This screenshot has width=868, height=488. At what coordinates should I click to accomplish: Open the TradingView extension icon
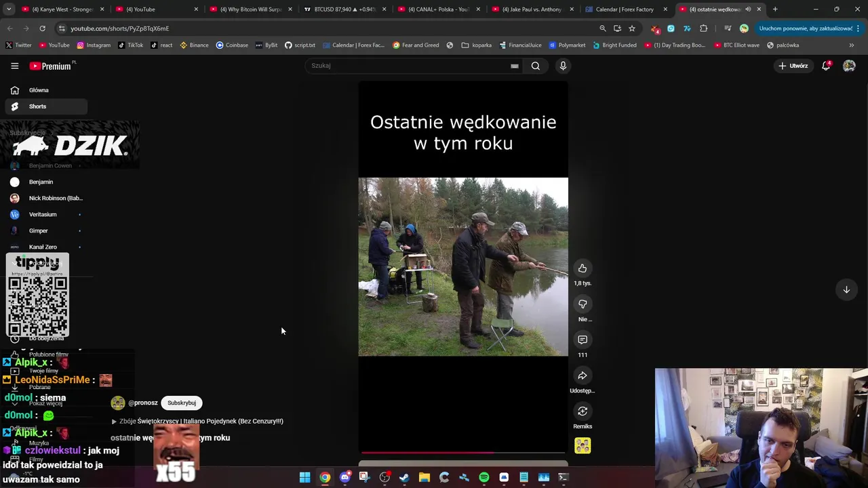pos(687,28)
